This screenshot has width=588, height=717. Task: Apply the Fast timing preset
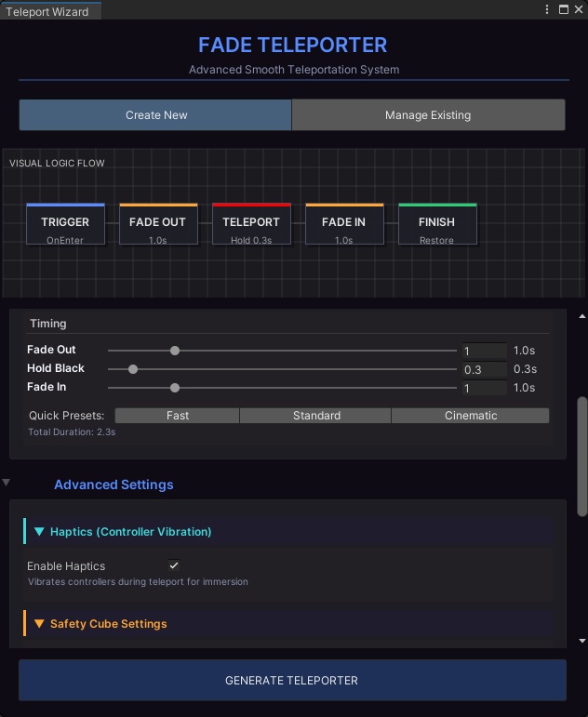coord(177,415)
